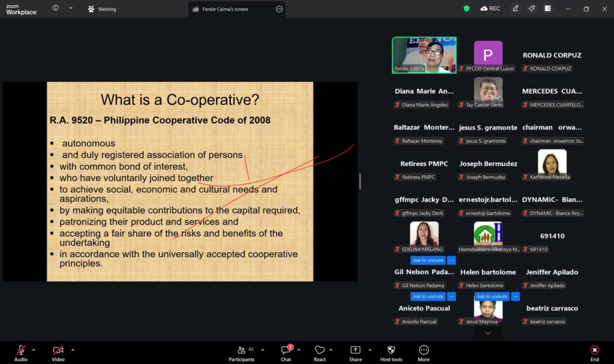
Task: Click the React heart icon
Action: [x=320, y=350]
